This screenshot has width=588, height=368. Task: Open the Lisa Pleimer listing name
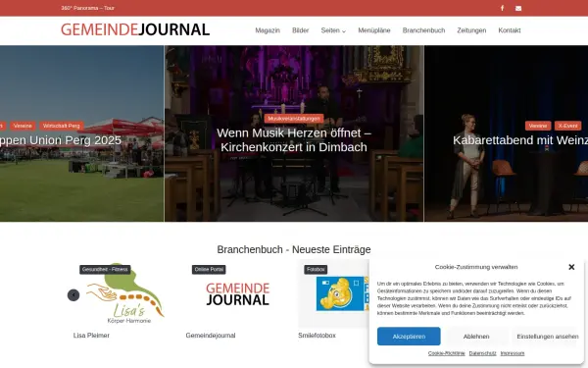91,336
